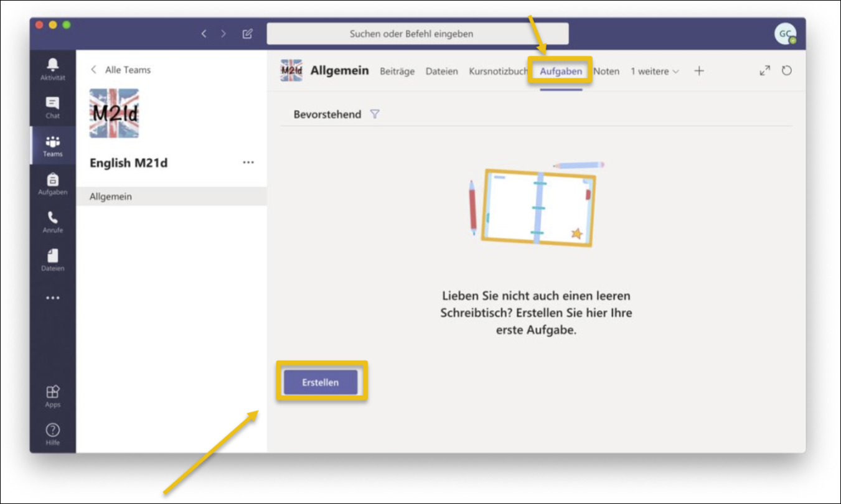Start a new chat with compose icon
The image size is (841, 504).
pyautogui.click(x=248, y=34)
